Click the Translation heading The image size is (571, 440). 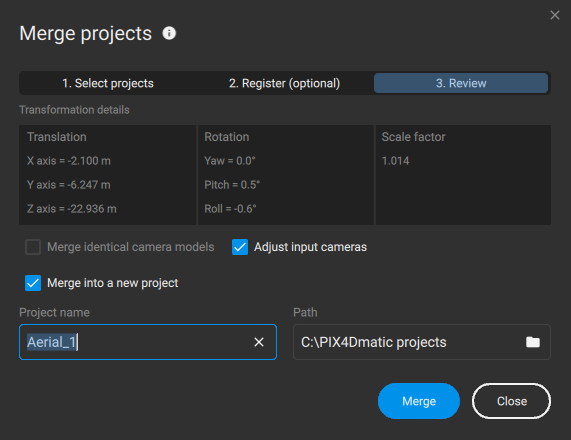(x=57, y=137)
